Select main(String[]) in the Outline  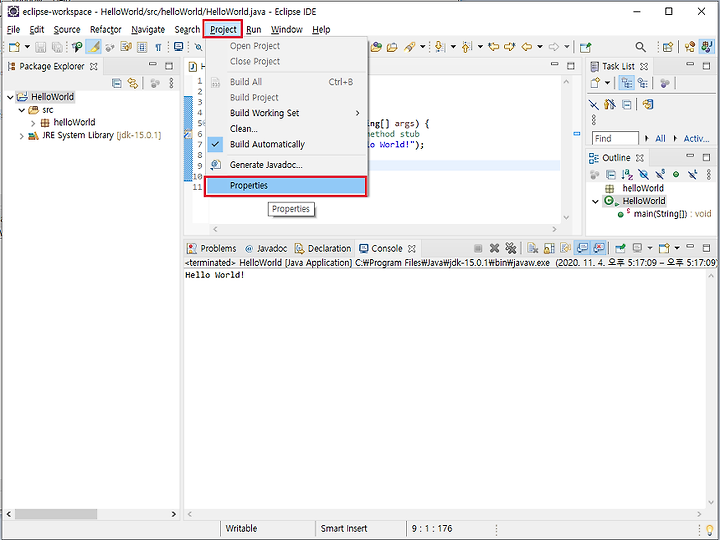(x=660, y=214)
